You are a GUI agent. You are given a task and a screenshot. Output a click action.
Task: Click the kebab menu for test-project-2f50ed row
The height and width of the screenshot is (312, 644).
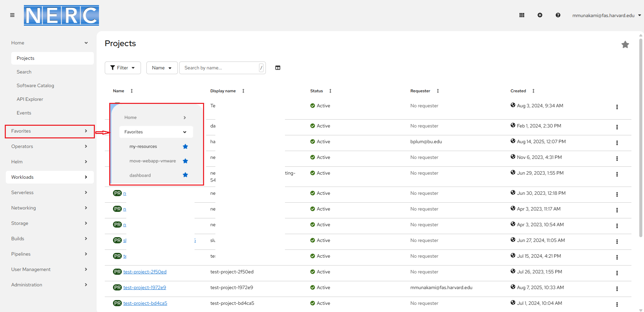coord(617,273)
